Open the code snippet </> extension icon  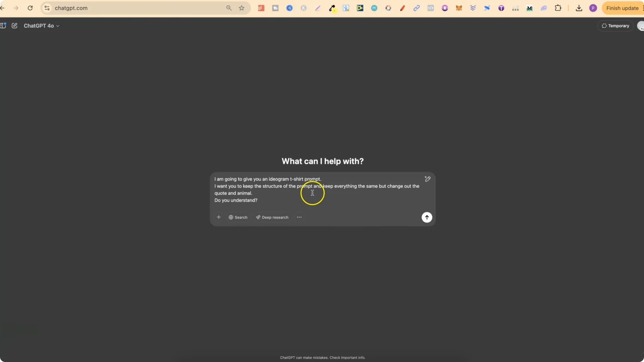point(431,8)
